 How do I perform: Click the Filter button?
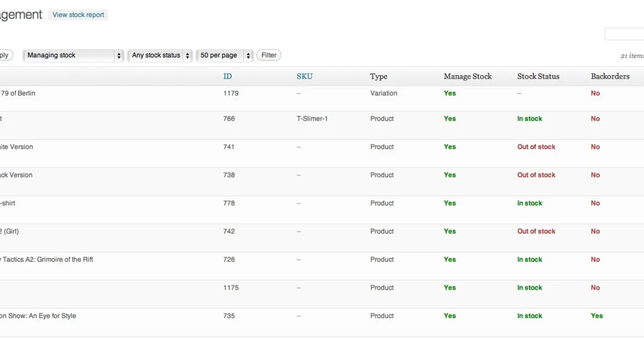click(x=269, y=55)
